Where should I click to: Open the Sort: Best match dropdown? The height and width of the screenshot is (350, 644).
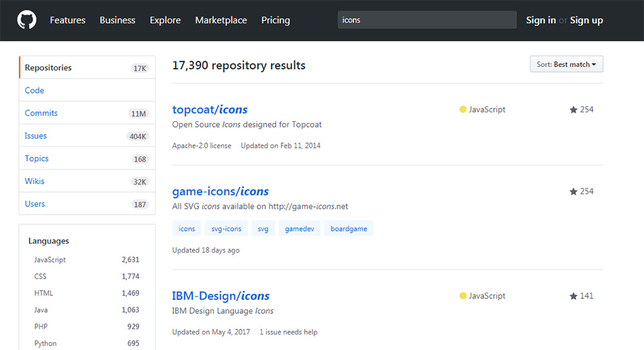(x=565, y=64)
